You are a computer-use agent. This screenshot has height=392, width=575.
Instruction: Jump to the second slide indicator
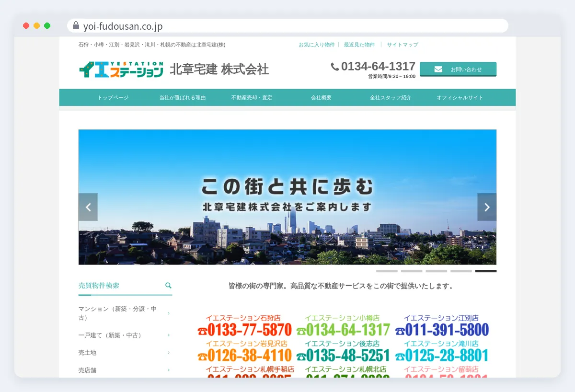coord(412,271)
